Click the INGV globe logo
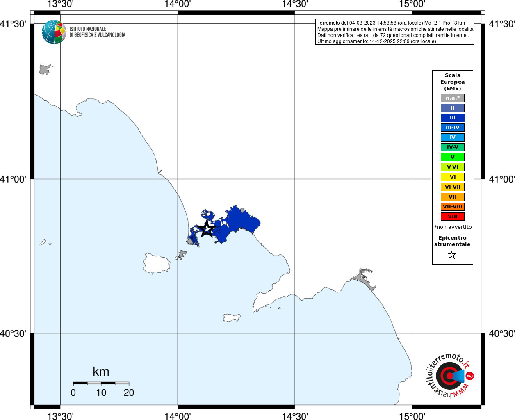The image size is (515, 420). (54, 32)
